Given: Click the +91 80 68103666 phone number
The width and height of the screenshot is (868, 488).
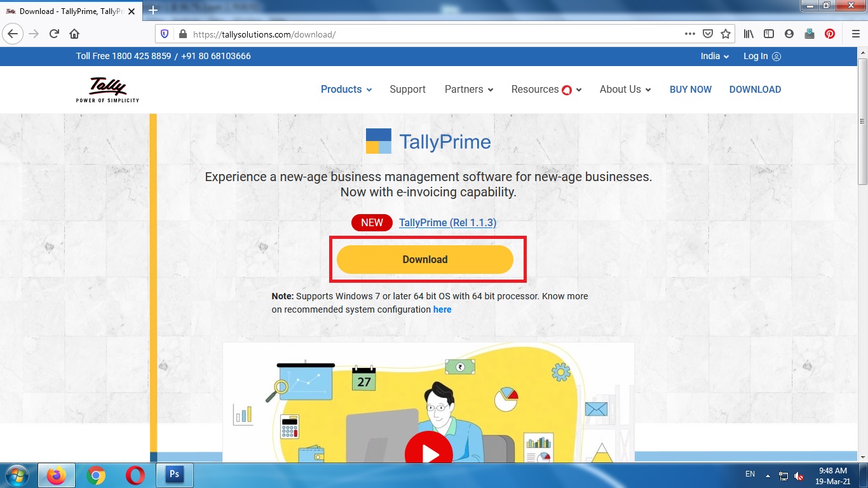Looking at the screenshot, I should (216, 56).
